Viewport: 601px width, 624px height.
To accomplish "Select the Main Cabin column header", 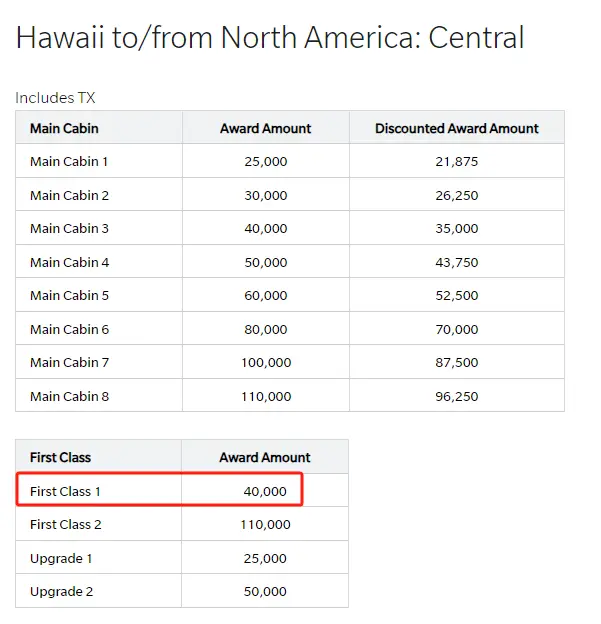I will tap(64, 128).
